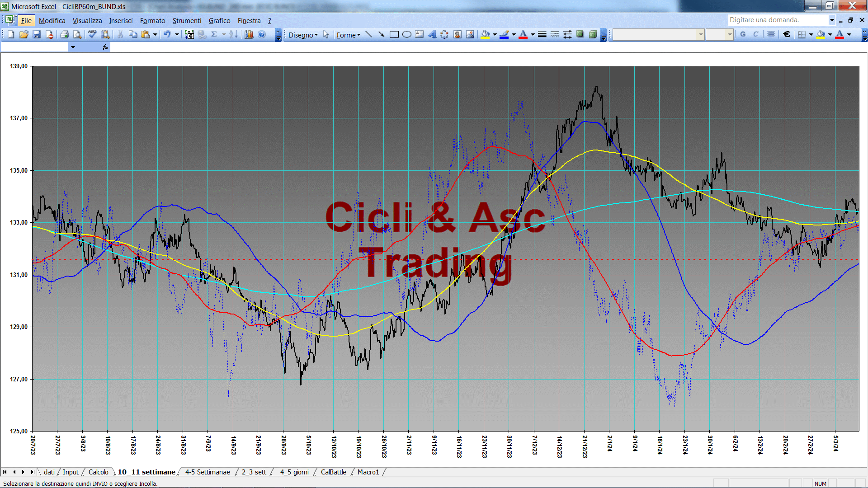
Task: Insert Clip Art icon
Action: (x=458, y=34)
